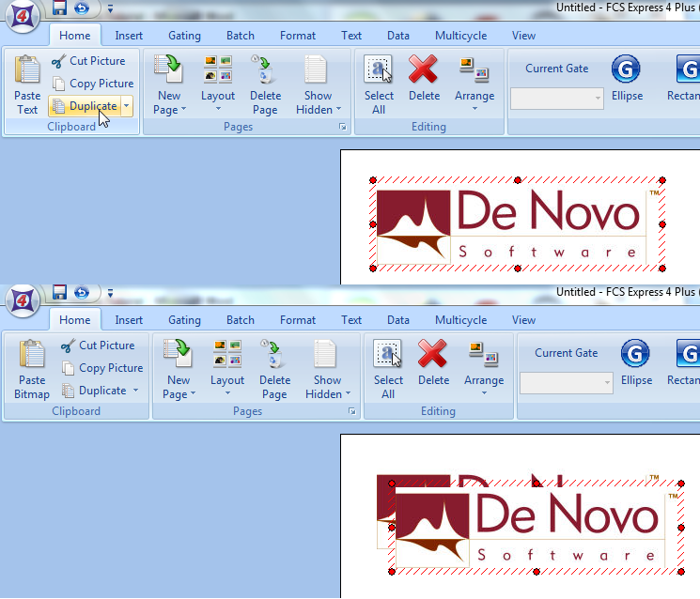Select Ellipse gate tool in lower ribbon
This screenshot has width=700, height=599.
(x=636, y=362)
